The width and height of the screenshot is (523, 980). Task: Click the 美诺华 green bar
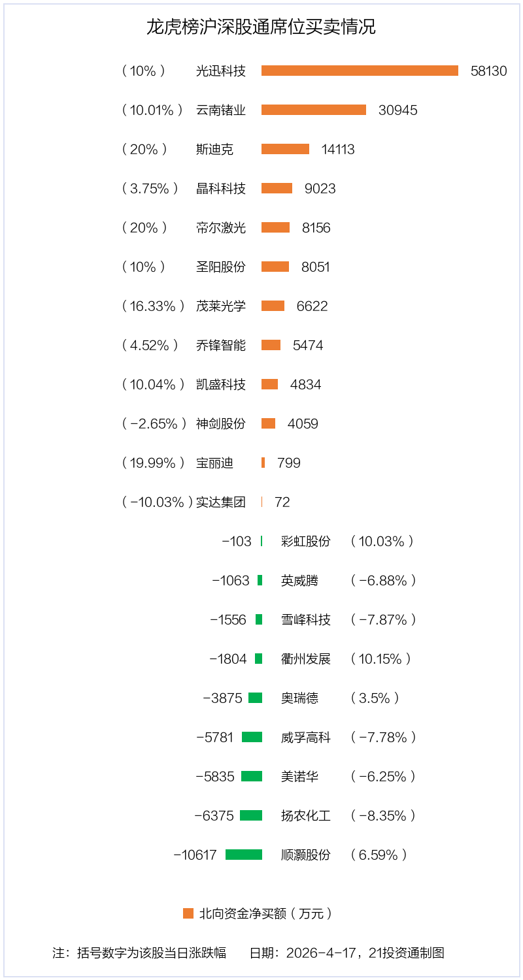click(252, 776)
